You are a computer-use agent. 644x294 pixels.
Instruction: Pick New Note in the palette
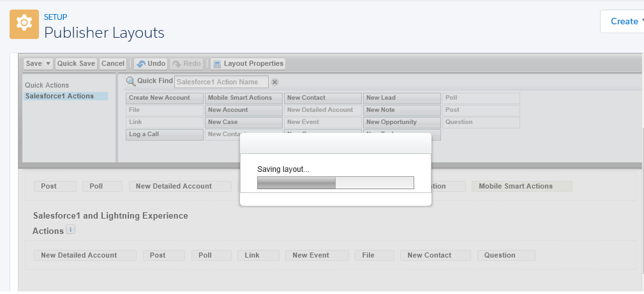click(401, 110)
